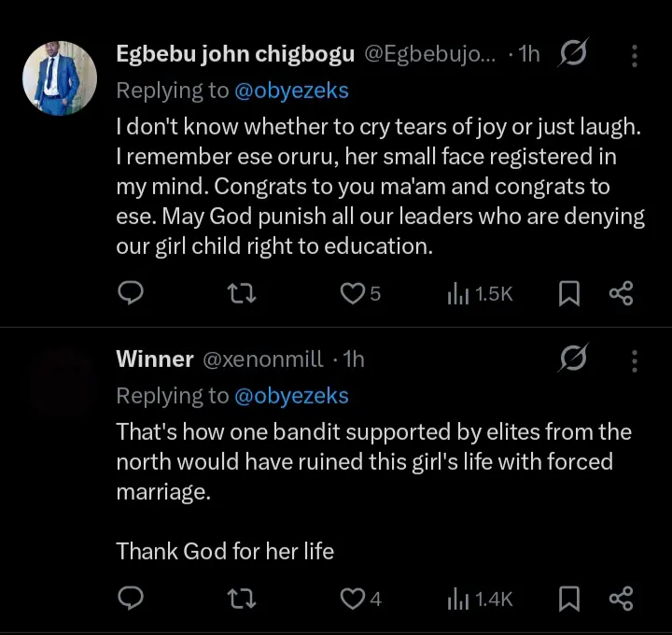Open @obyezeks link in Winner's reply
This screenshot has height=635, width=672.
(291, 396)
